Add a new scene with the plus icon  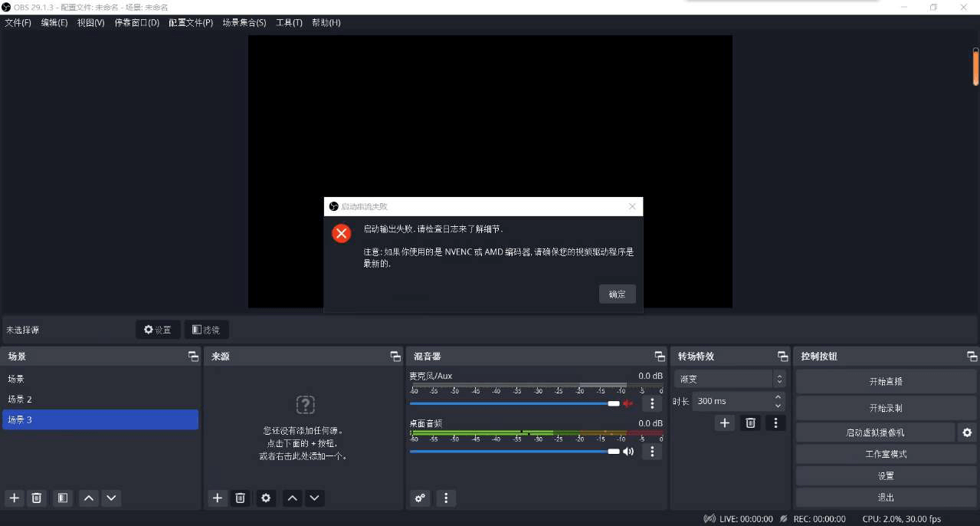coord(14,498)
